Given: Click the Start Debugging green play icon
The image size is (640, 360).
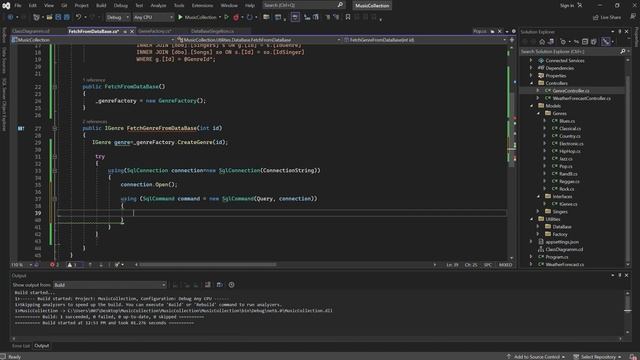Looking at the screenshot, I should (x=180, y=17).
